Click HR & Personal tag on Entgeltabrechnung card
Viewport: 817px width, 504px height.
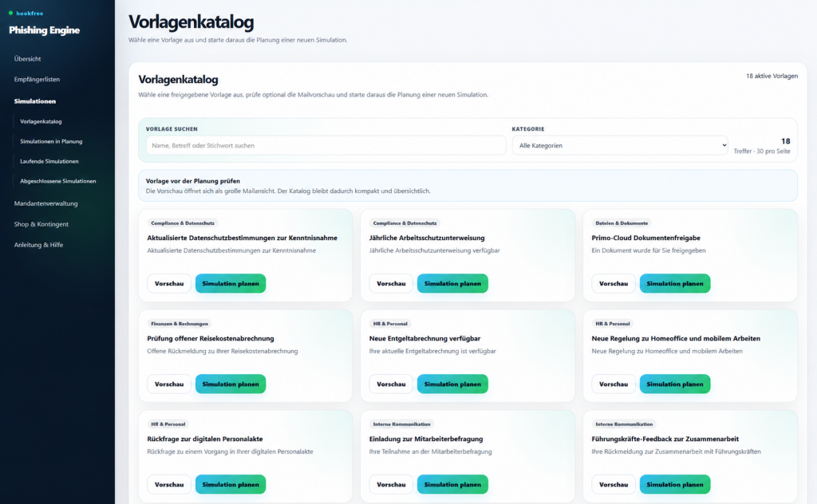pos(390,323)
